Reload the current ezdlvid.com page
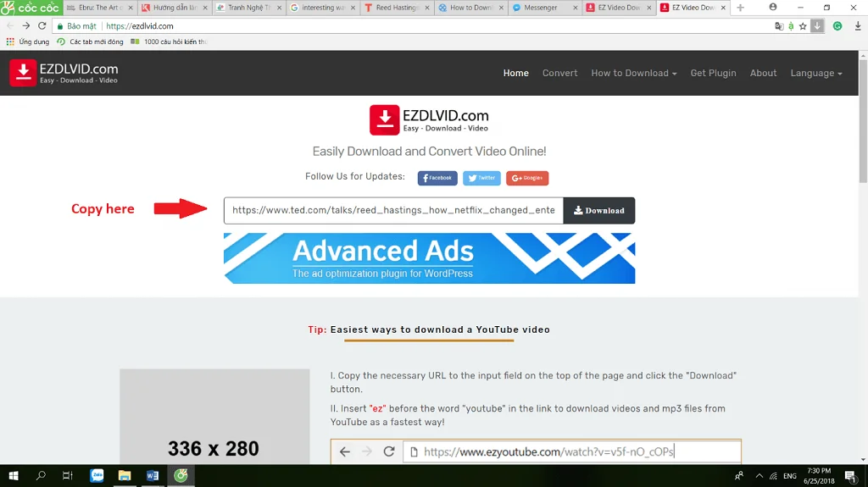868x487 pixels. click(x=42, y=26)
